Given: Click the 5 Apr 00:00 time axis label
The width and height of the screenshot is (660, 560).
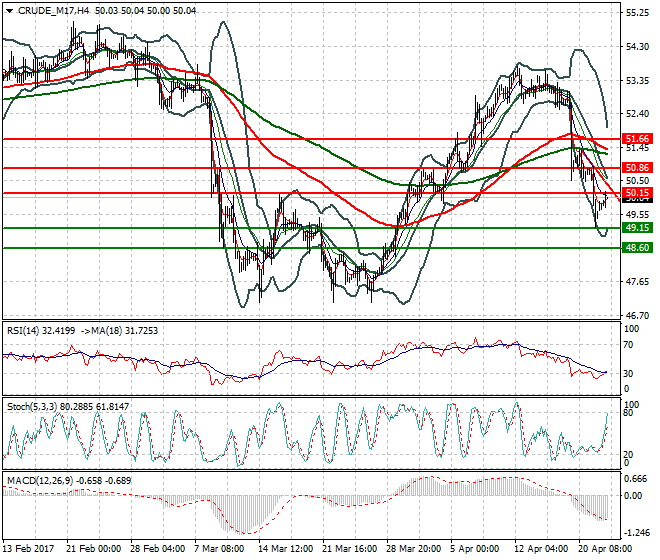Looking at the screenshot, I should 474,549.
